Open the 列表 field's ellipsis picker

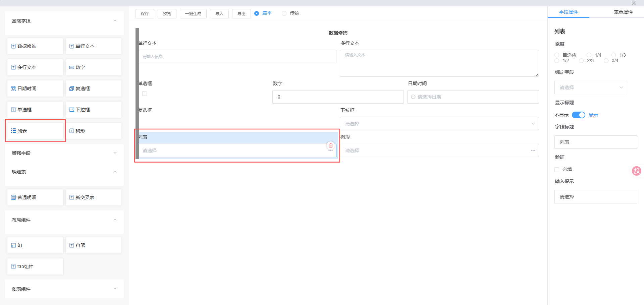330,151
